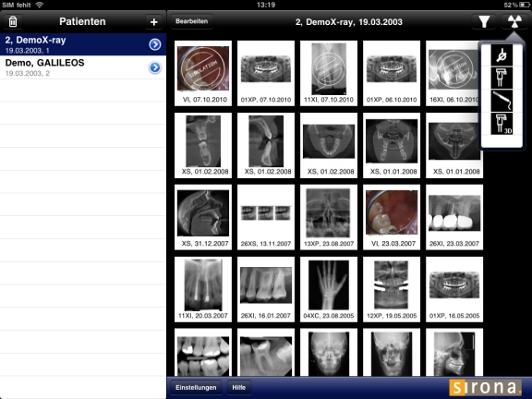The height and width of the screenshot is (399, 532).
Task: Tap the trash can delete icon
Action: pyautogui.click(x=13, y=22)
